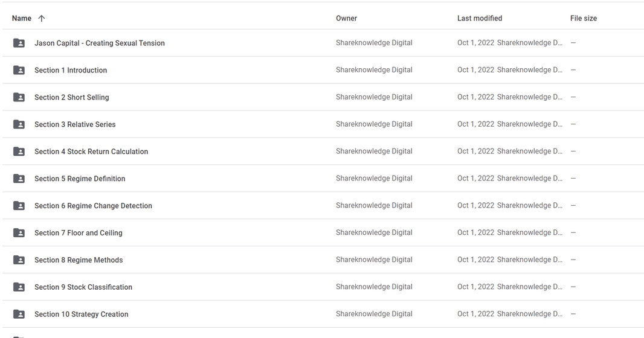Viewport: 644px width, 338px height.
Task: Click the Owner column header
Action: pos(347,19)
